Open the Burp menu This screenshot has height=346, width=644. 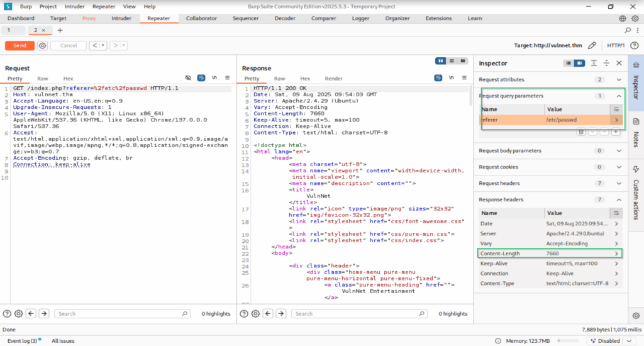click(x=25, y=6)
